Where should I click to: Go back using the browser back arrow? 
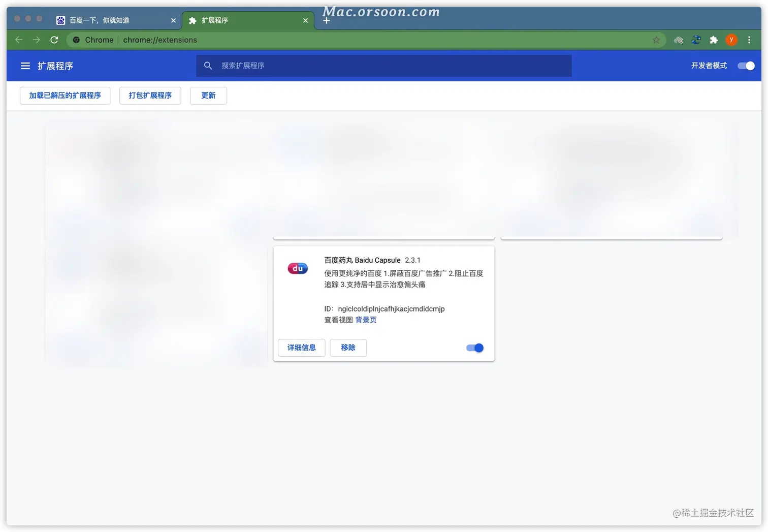19,40
